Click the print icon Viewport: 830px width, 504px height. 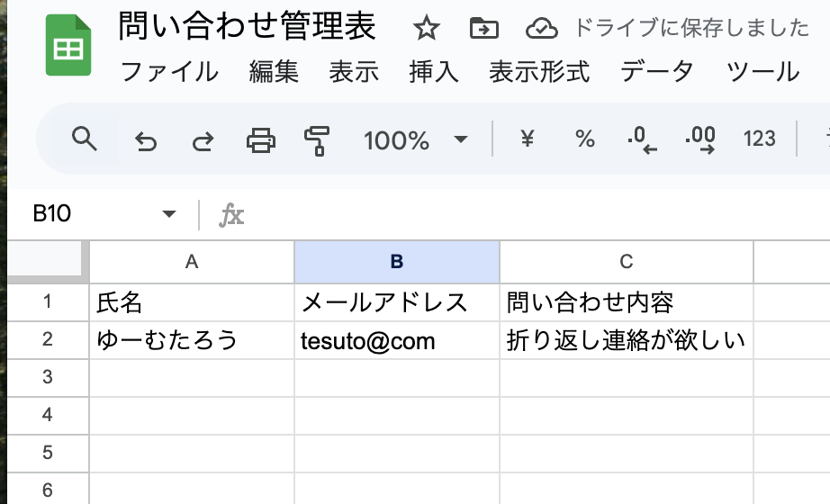pyautogui.click(x=261, y=139)
